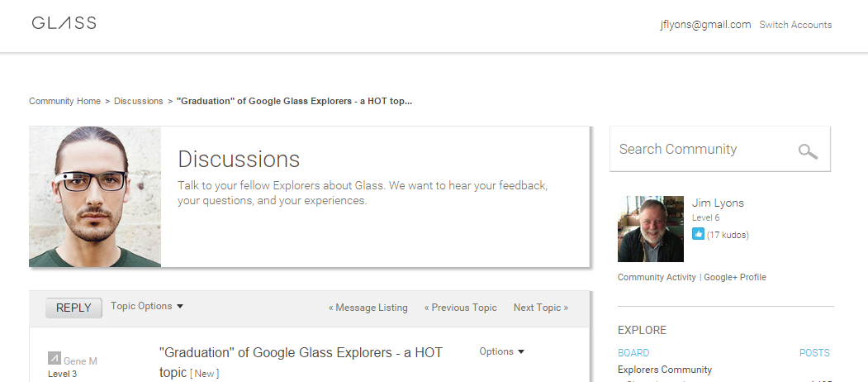Click the POSTS column header

click(x=814, y=352)
